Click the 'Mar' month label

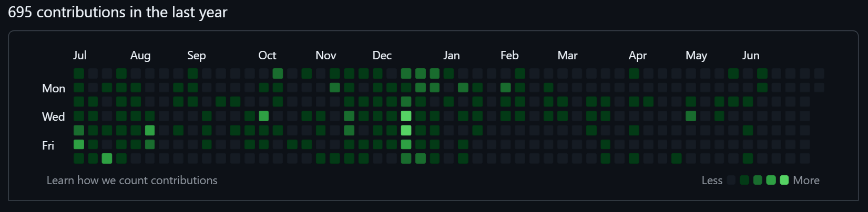tap(568, 56)
